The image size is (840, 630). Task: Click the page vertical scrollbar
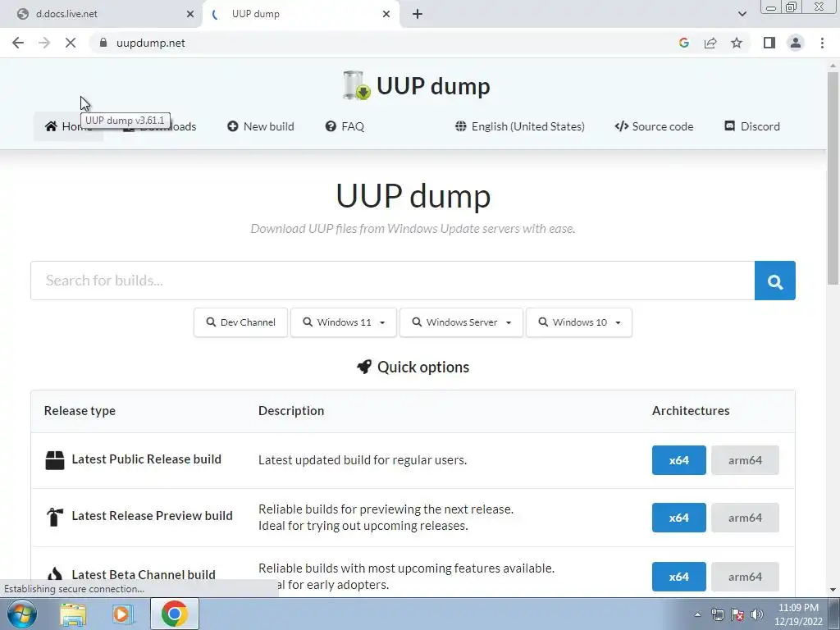tap(833, 178)
